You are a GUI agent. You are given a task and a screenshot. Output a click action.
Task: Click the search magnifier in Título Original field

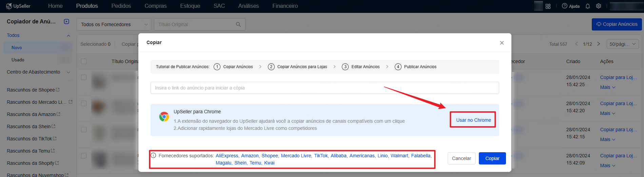tap(238, 24)
